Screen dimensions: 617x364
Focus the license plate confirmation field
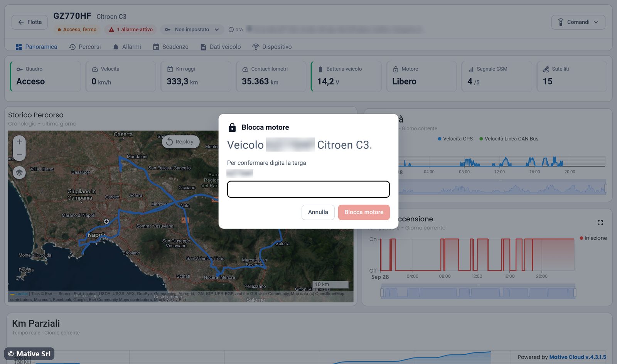pos(308,189)
